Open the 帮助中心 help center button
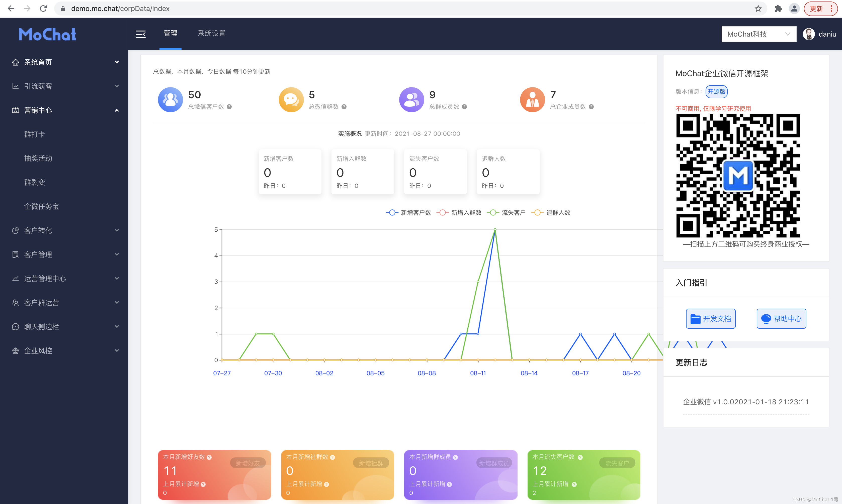Viewport: 842px width, 504px height. pos(781,319)
